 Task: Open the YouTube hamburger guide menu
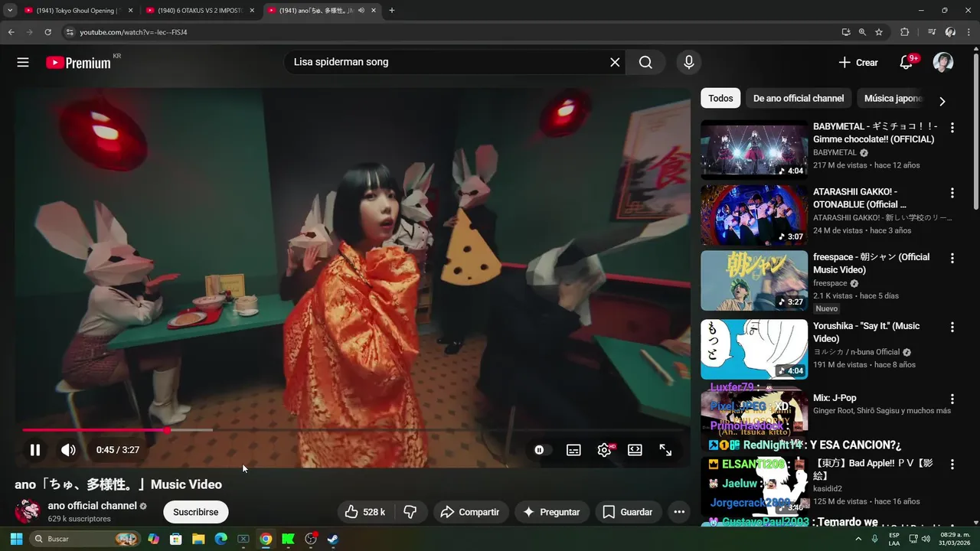coord(23,62)
